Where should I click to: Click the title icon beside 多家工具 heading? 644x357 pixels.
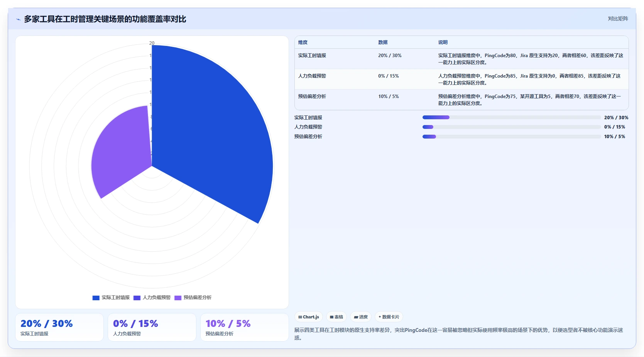click(18, 19)
